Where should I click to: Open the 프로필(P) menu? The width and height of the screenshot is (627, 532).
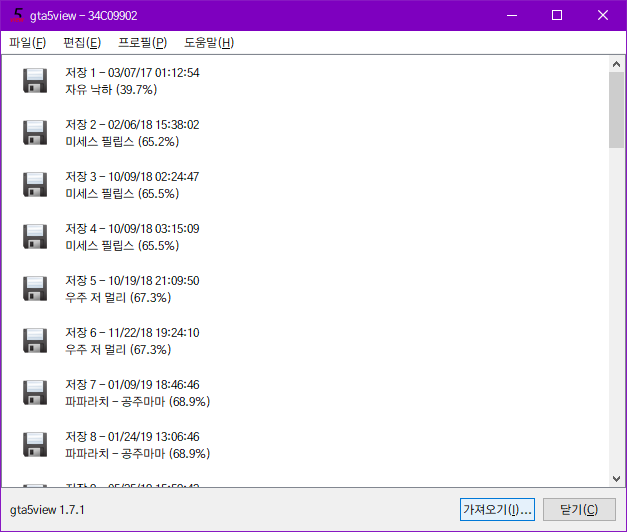(x=143, y=43)
